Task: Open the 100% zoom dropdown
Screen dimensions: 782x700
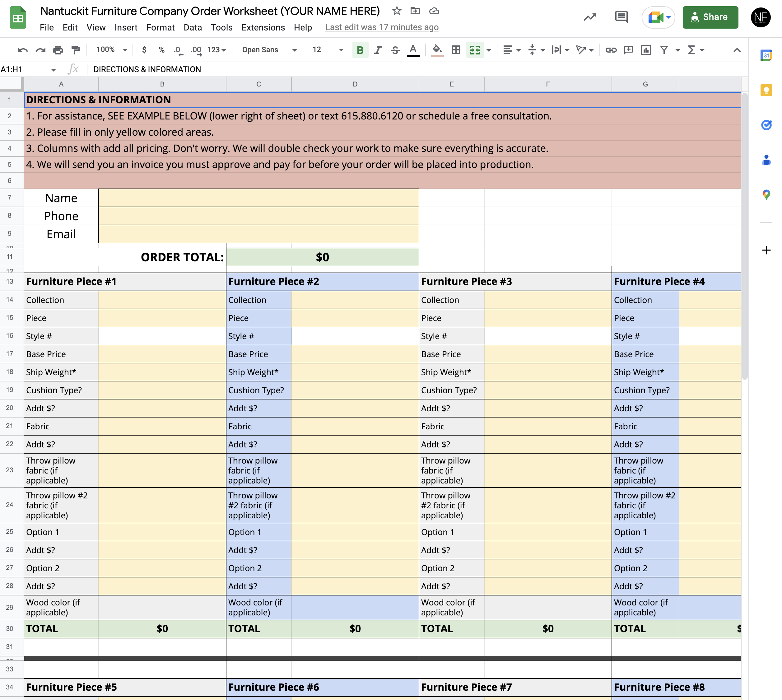Action: pyautogui.click(x=111, y=50)
